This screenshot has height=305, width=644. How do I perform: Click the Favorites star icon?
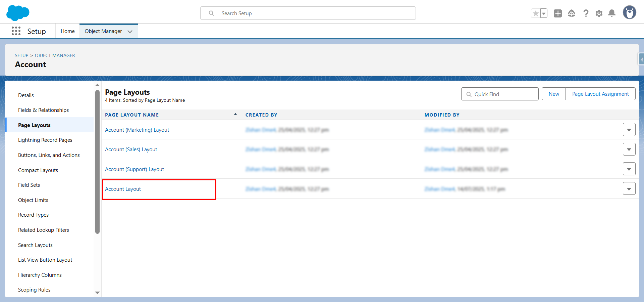coord(536,13)
